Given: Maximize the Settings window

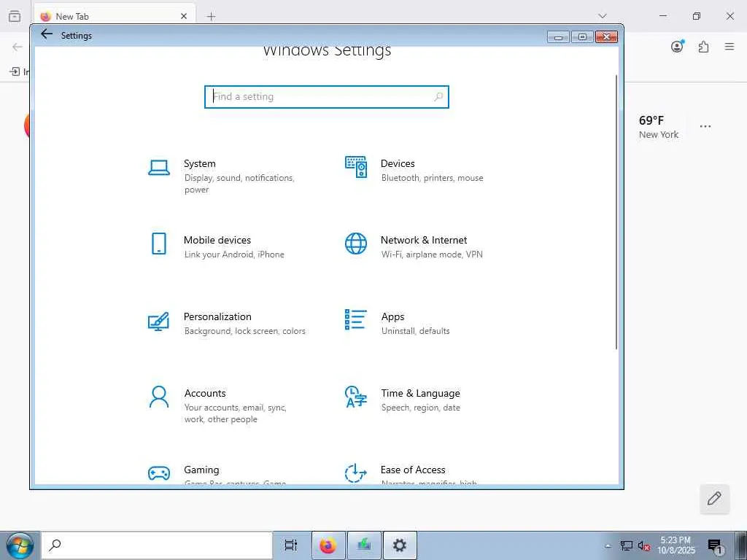Looking at the screenshot, I should [x=581, y=36].
